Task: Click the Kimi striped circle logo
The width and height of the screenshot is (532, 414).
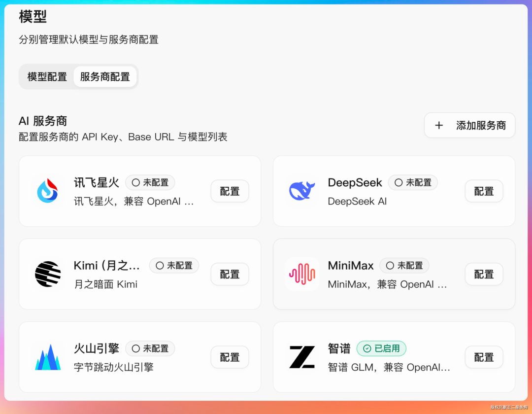Action: [x=48, y=274]
